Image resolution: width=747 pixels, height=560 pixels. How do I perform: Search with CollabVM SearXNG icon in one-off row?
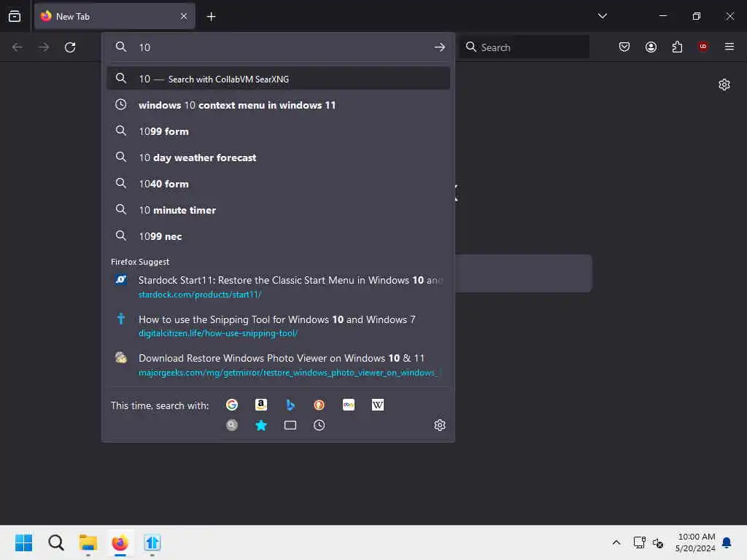point(232,425)
